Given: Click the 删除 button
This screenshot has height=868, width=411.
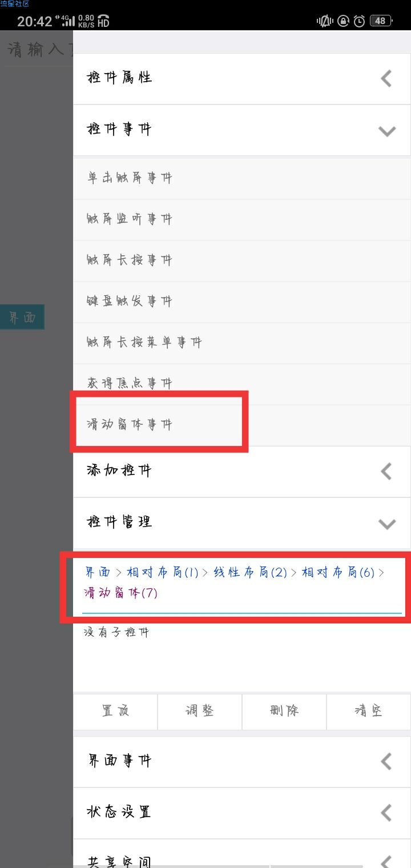Looking at the screenshot, I should (284, 711).
